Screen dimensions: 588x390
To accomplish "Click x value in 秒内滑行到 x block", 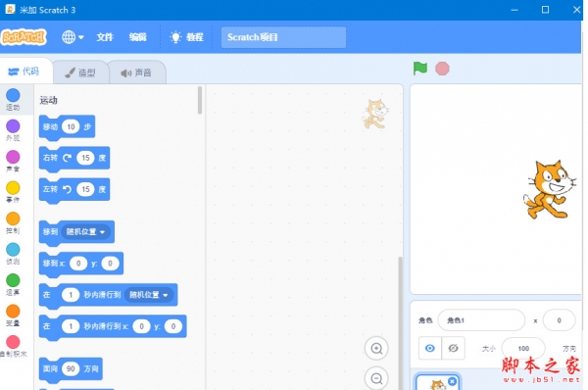I will coord(141,326).
